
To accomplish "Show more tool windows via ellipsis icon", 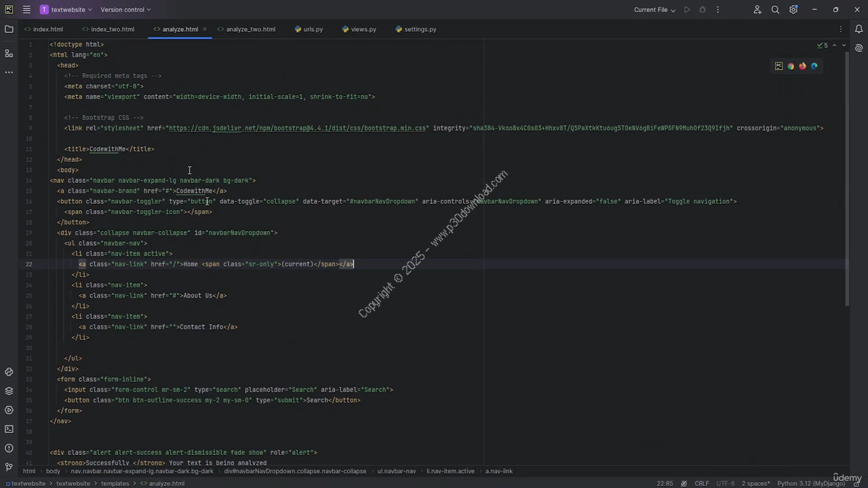I will tap(9, 72).
